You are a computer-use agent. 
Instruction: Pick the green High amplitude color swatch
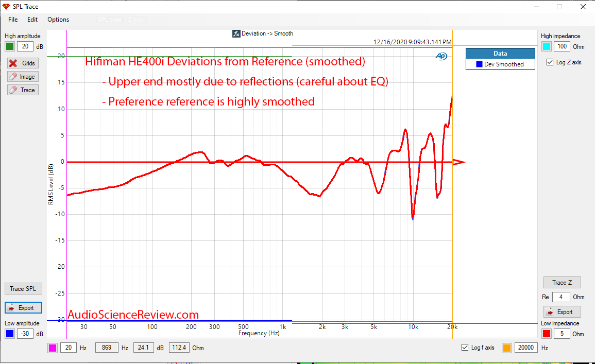click(x=10, y=47)
